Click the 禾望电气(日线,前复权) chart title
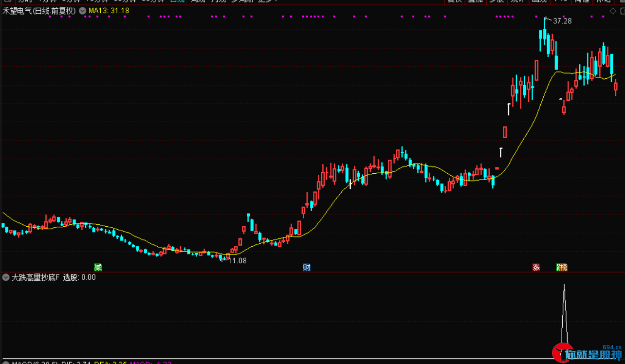This screenshot has width=625, height=364. tap(39, 10)
